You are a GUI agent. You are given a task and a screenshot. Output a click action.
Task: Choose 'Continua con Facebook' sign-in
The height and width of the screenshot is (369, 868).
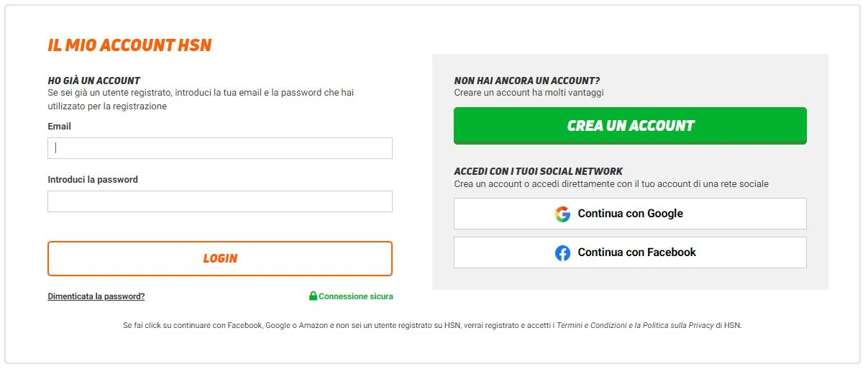pyautogui.click(x=630, y=252)
